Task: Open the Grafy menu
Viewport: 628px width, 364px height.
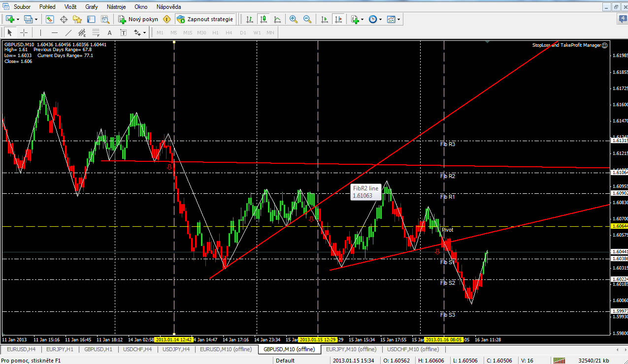Action: 91,7
